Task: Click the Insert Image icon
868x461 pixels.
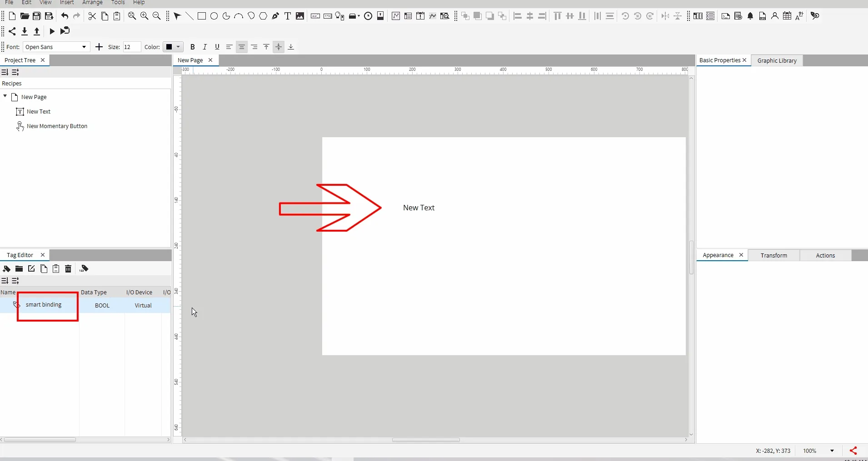Action: 300,16
